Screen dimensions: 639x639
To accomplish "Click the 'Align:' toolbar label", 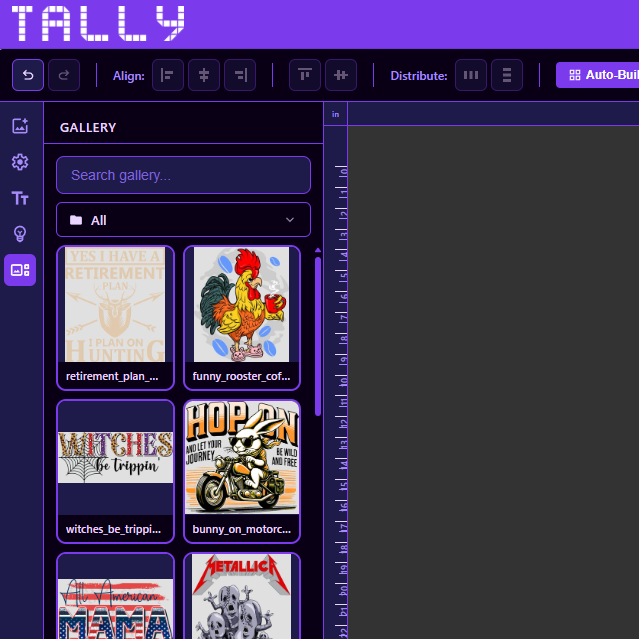I will tap(129, 76).
